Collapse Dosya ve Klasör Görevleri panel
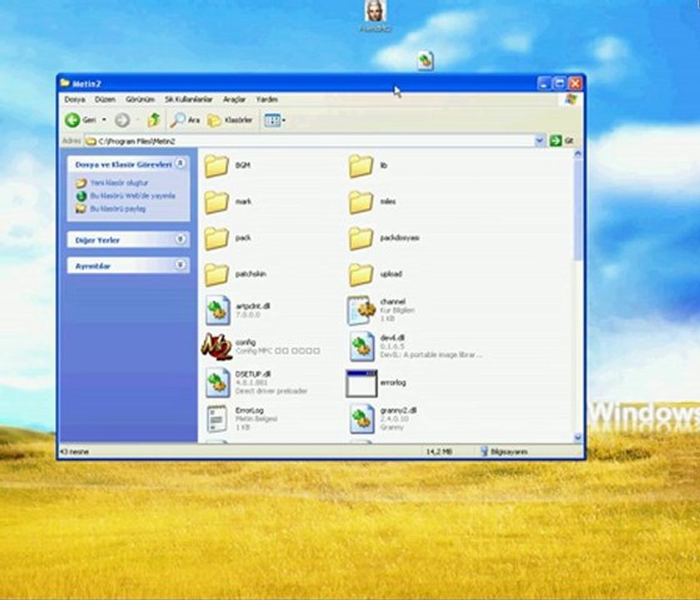The image size is (700, 600). click(180, 164)
